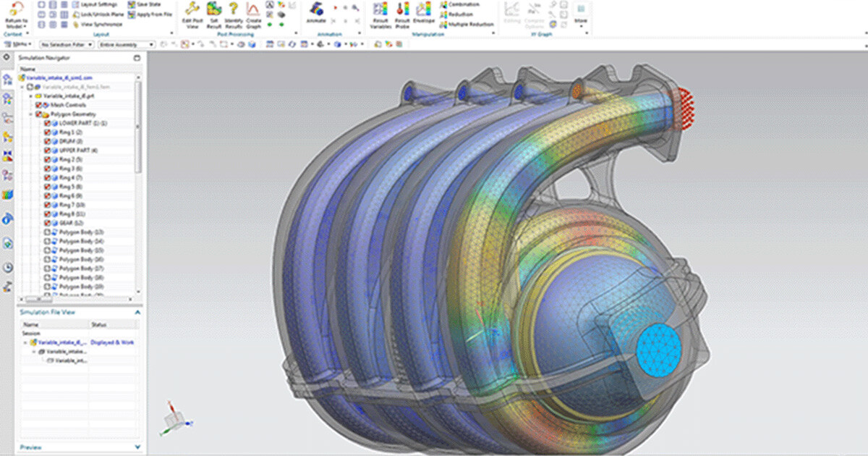Open the No Selection Filter dropdown
This screenshot has height=456, width=868.
click(x=67, y=44)
